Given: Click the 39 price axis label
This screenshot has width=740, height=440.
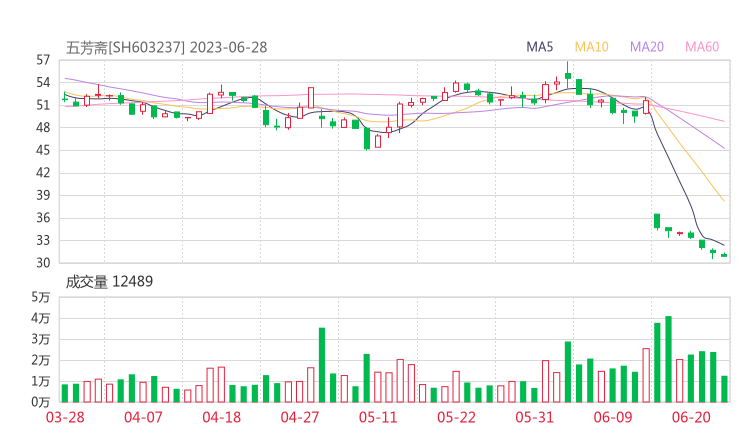Looking at the screenshot, I should pyautogui.click(x=43, y=195).
